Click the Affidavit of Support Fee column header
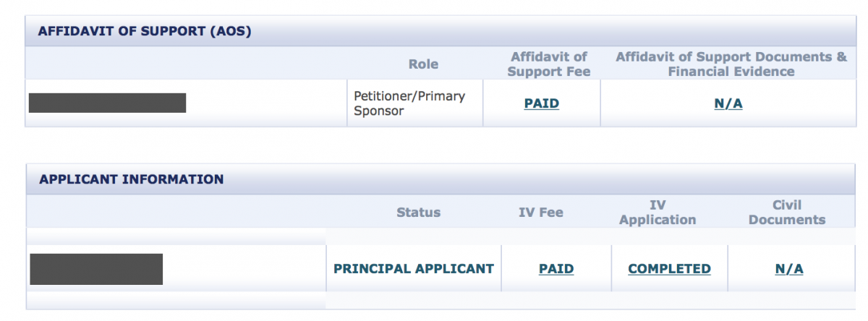This screenshot has height=321, width=868. click(x=549, y=64)
